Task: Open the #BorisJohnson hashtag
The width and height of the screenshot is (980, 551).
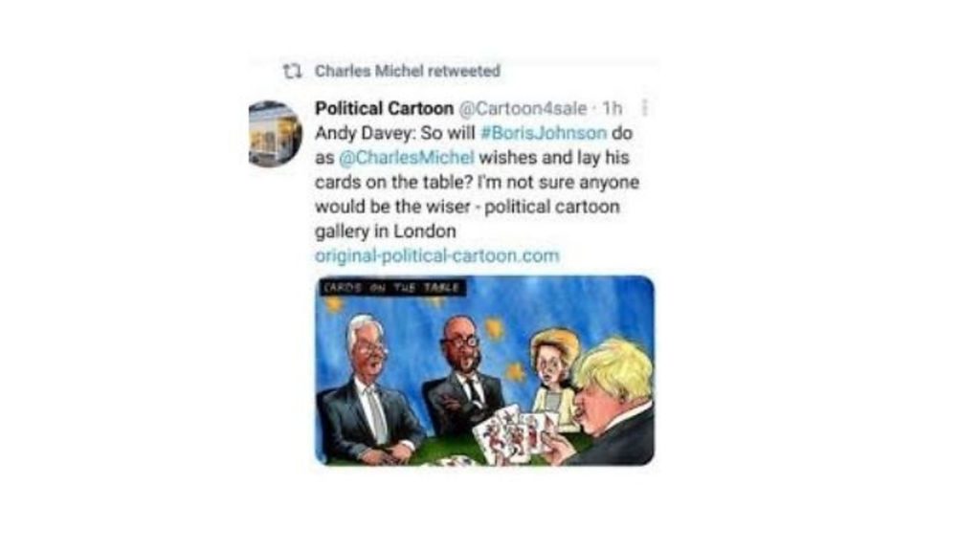Action: point(544,133)
